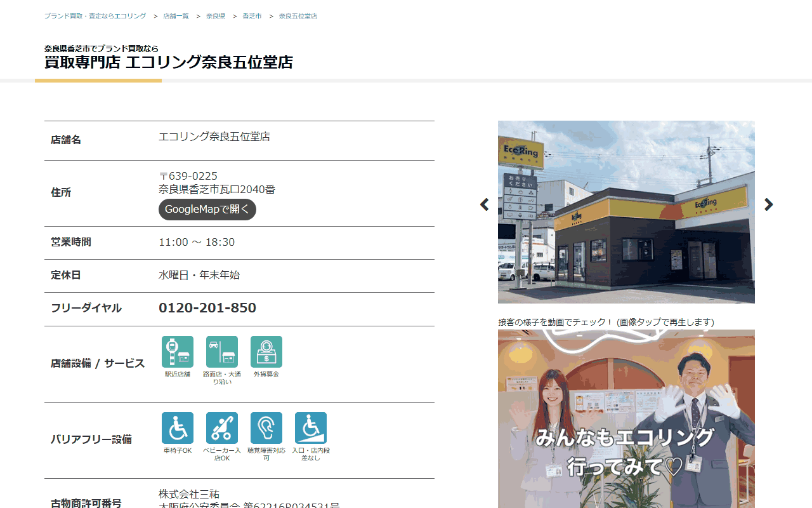Go to 香芝市 breadcrumb link
Screen dimensions: 812x508
(252, 16)
